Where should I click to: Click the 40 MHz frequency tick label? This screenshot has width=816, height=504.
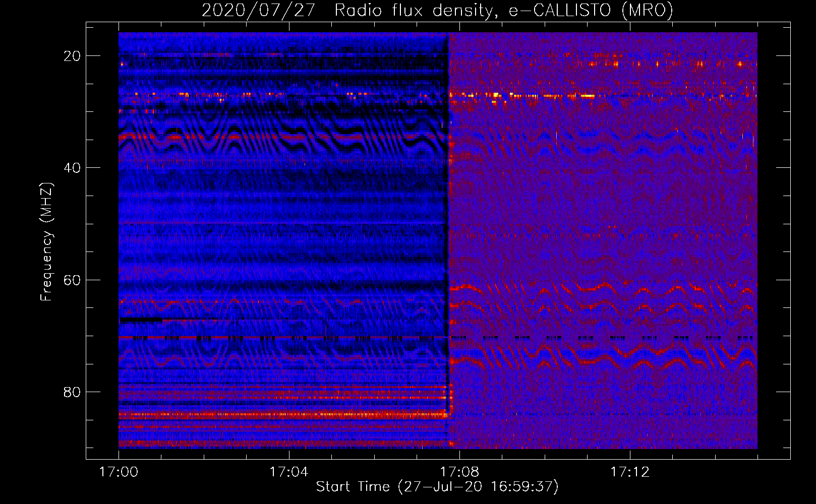[x=72, y=168]
